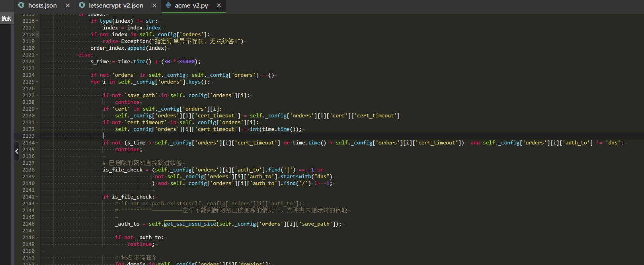The height and width of the screenshot is (265, 644).
Task: Click the keys() call on line 2125
Action: (x=197, y=82)
